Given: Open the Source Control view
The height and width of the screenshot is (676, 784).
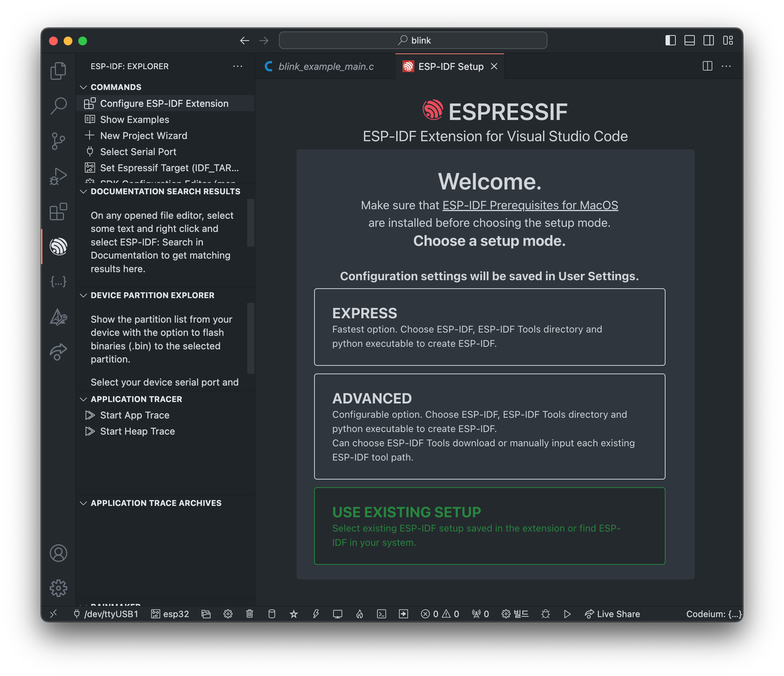Looking at the screenshot, I should [x=58, y=141].
